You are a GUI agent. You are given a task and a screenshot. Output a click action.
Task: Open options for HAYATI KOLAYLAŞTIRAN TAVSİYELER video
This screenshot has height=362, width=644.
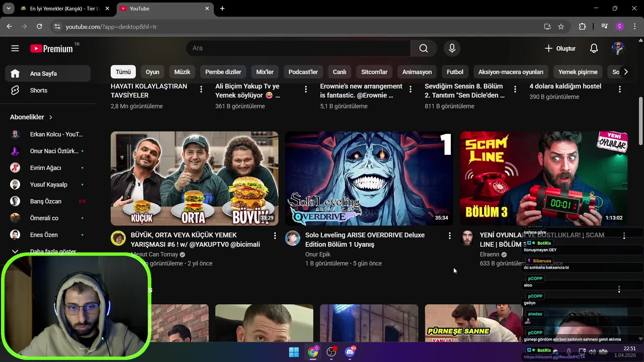[x=201, y=89]
